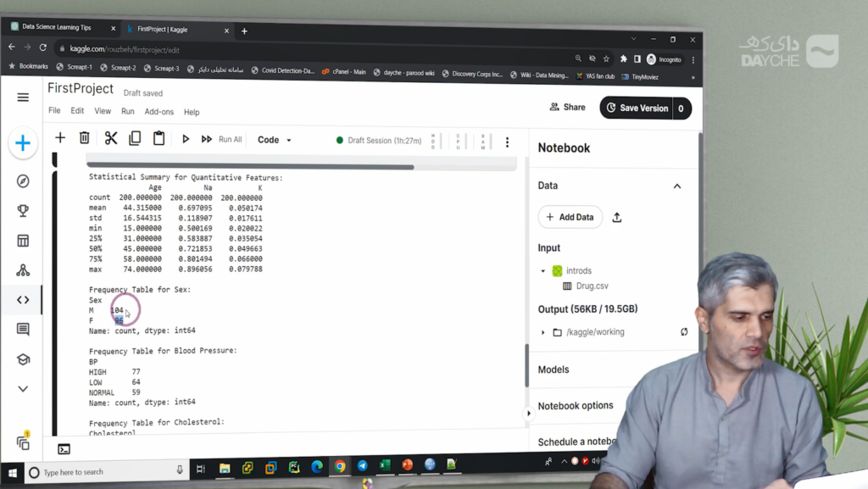Screen dimensions: 868x489
Task: Change cell type via Code dropdown
Action: (x=274, y=140)
